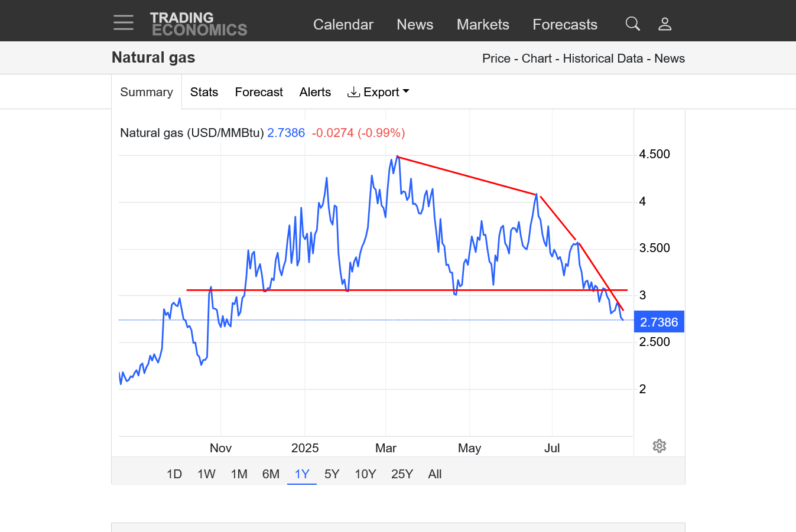The image size is (796, 532).
Task: Open the search magnifier icon
Action: point(632,24)
